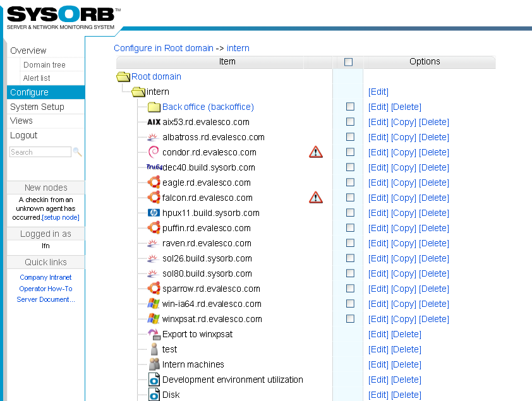Toggle the select-all checkbox in the header
Image resolution: width=532 pixels, height=401 pixels.
click(348, 62)
